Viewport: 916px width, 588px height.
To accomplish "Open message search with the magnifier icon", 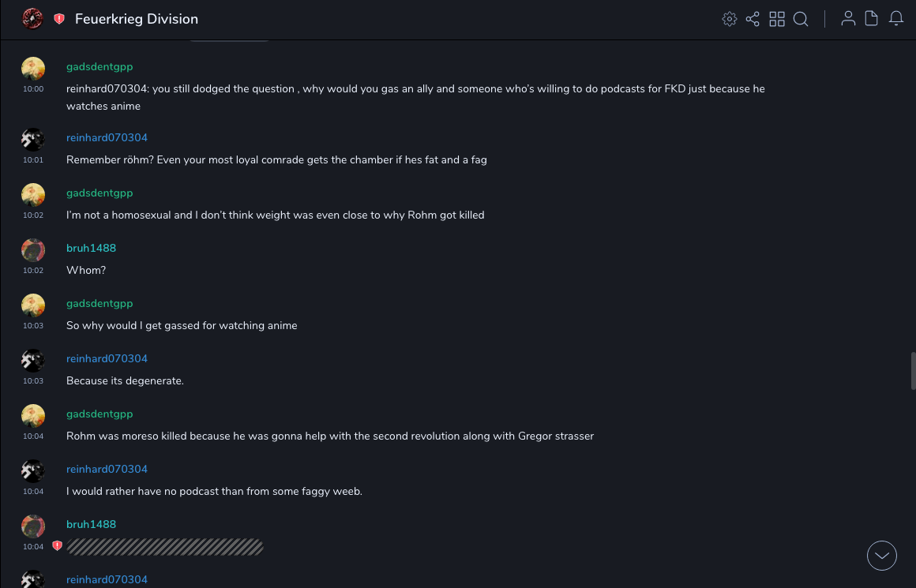I will [x=801, y=19].
